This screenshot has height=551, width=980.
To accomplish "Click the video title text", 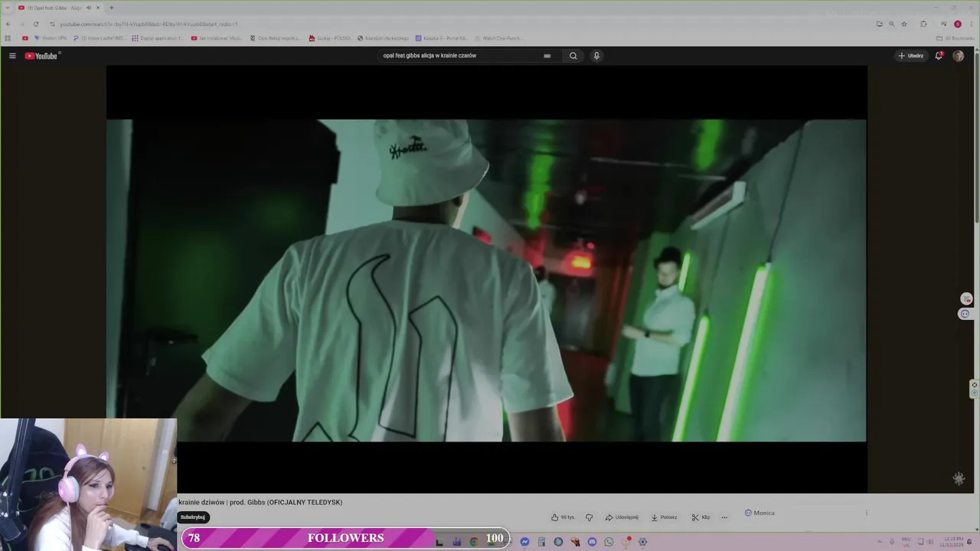I will pos(260,502).
